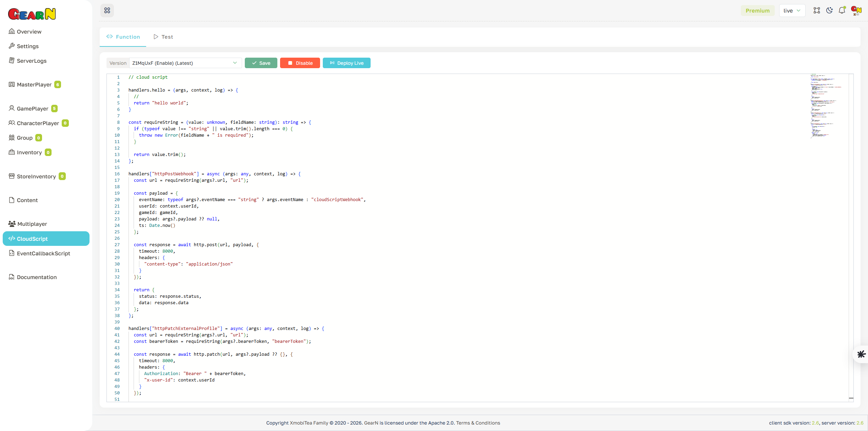The height and width of the screenshot is (431, 868).
Task: Disable the current script version
Action: pos(300,63)
